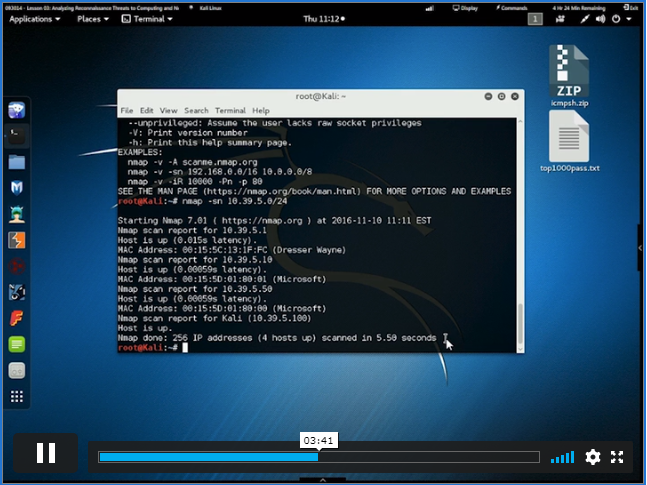Select workspace 1 indicator
The width and height of the screenshot is (647, 485).
click(x=535, y=19)
